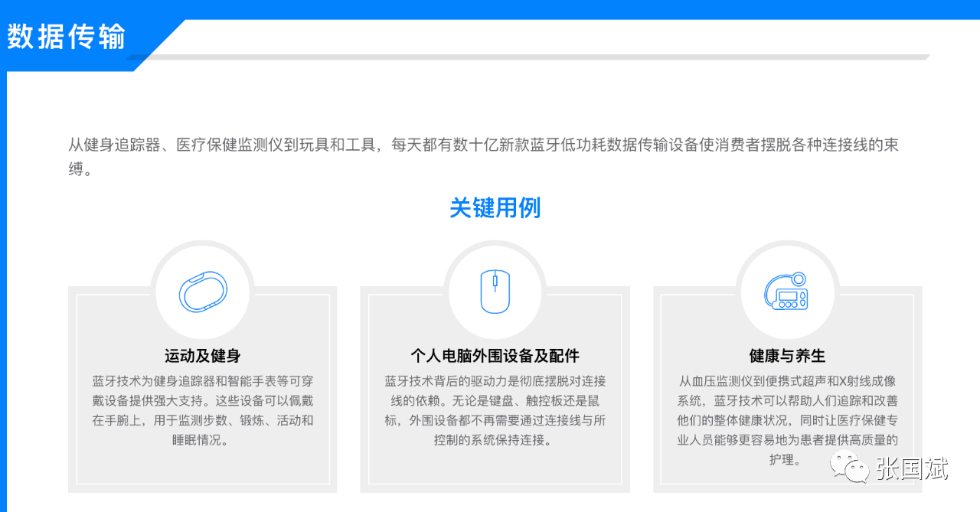This screenshot has width=980, height=512.
Task: Click the gray divider line beside the header
Action: point(536,57)
